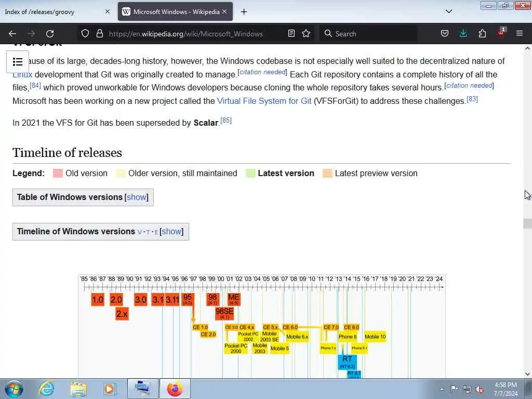Click the scrollbar up arrow
The height and width of the screenshot is (399, 532).
click(527, 48)
